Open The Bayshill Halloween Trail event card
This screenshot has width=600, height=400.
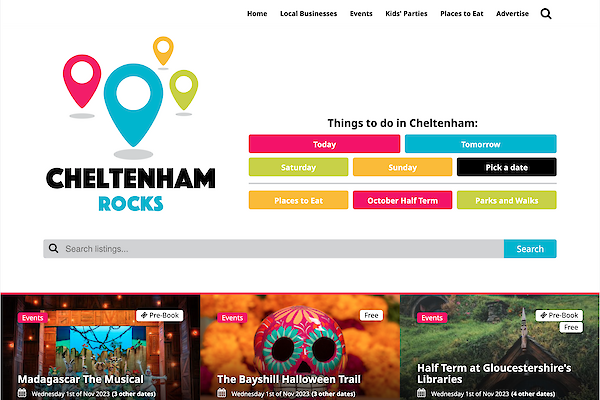(x=300, y=347)
